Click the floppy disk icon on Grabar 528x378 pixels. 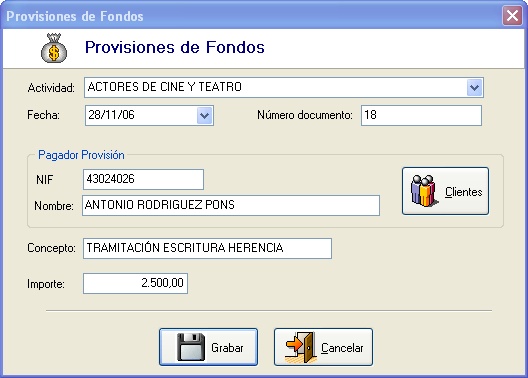tap(191, 347)
